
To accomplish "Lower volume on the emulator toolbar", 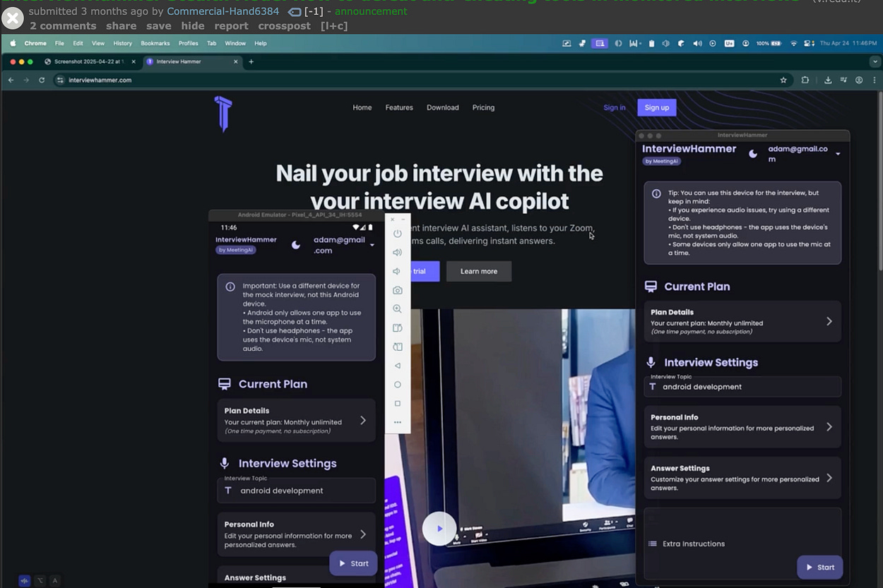I will click(x=396, y=271).
